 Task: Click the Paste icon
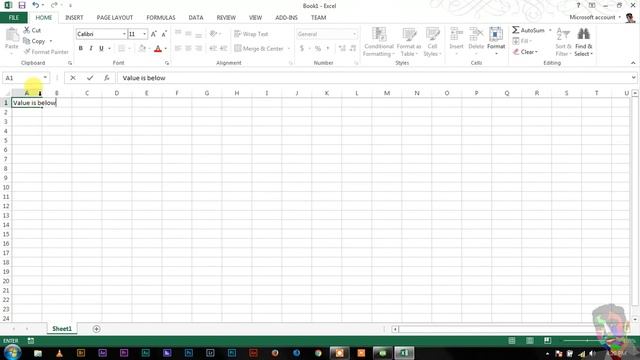point(12,36)
